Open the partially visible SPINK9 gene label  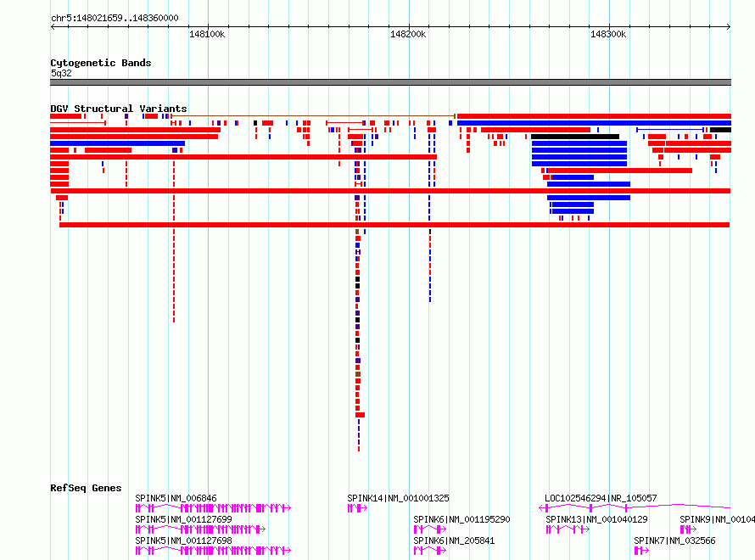[717, 519]
